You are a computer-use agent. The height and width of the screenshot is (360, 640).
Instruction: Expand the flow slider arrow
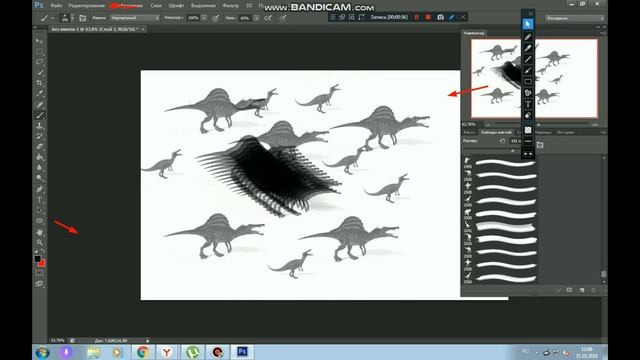click(x=256, y=18)
